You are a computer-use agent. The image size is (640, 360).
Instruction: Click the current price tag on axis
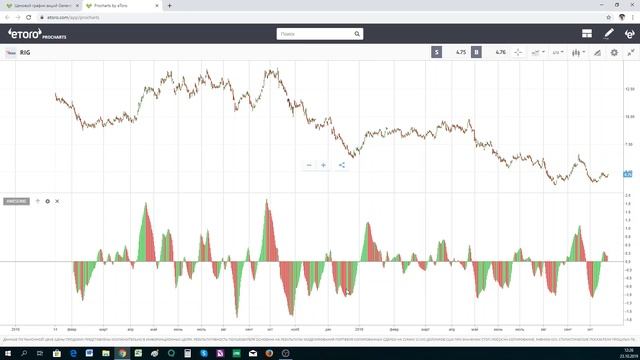(x=628, y=174)
